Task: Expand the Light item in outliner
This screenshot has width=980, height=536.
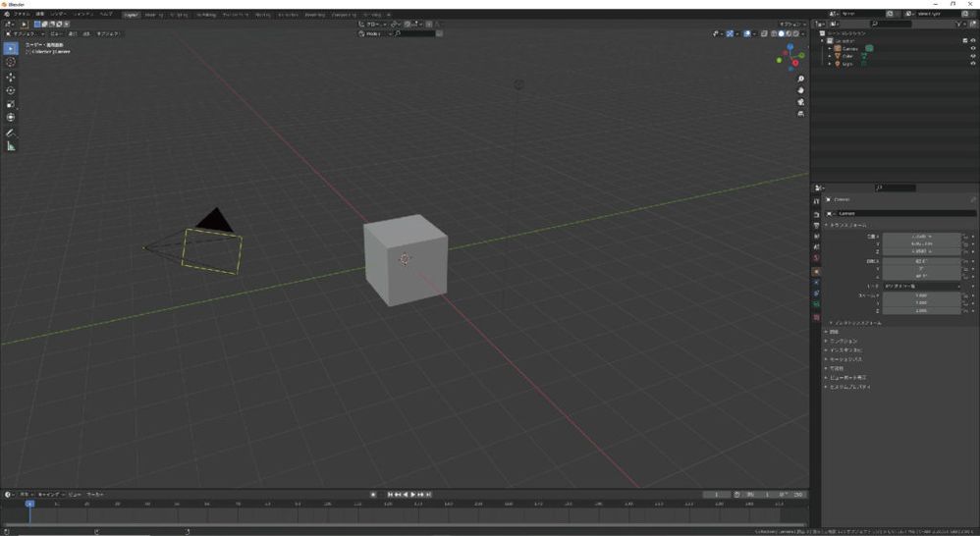Action: pyautogui.click(x=830, y=64)
